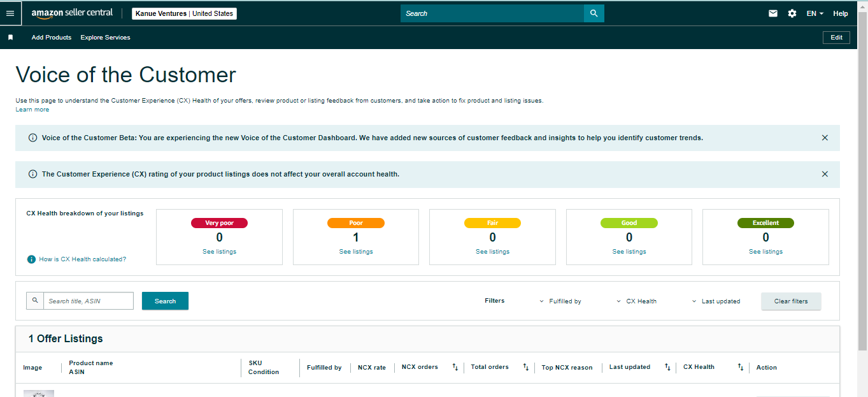The image size is (868, 397).
Task: Click the dark green Excellent badge
Action: pos(765,223)
